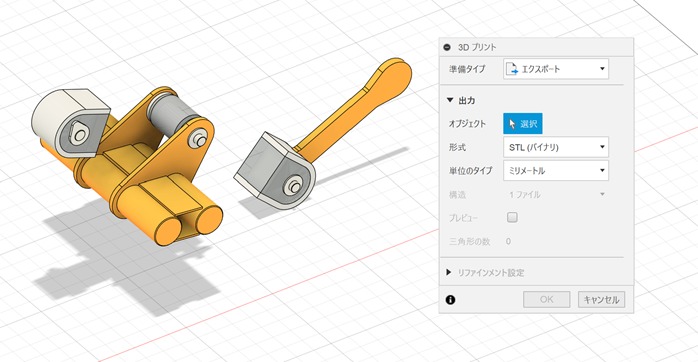Expand the リファインメント設定 section
Image resolution: width=698 pixels, height=362 pixels.
449,272
